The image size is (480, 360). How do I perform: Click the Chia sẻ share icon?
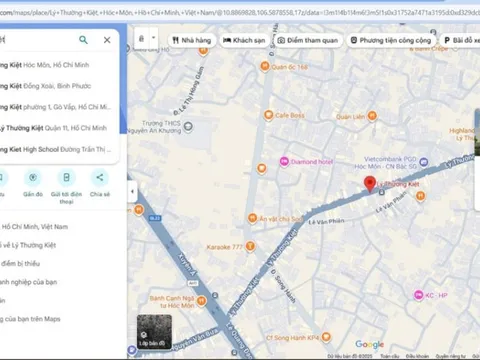pos(100,178)
